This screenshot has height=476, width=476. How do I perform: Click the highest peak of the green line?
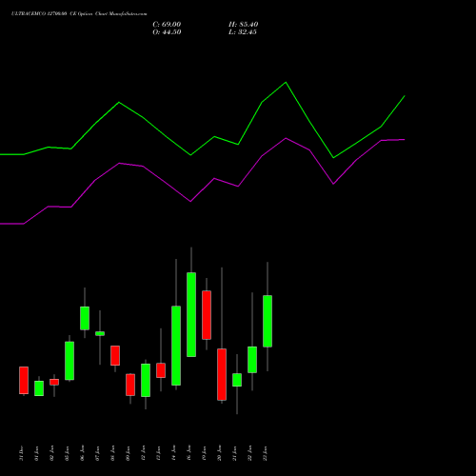(286, 82)
